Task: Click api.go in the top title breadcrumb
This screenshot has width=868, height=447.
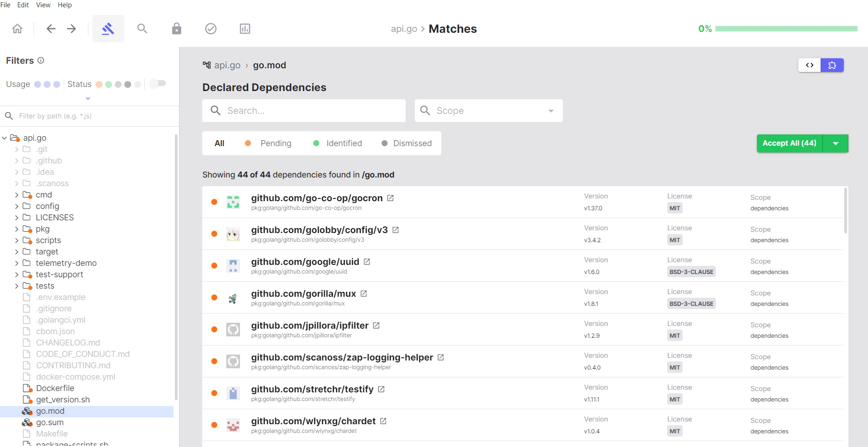Action: pyautogui.click(x=404, y=29)
